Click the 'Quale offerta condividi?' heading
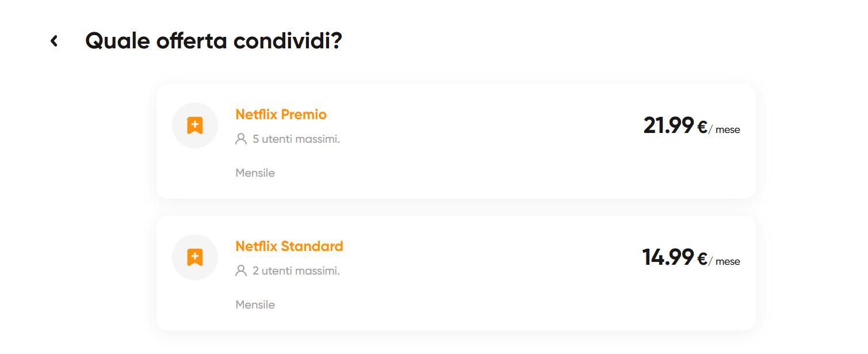 (x=213, y=41)
